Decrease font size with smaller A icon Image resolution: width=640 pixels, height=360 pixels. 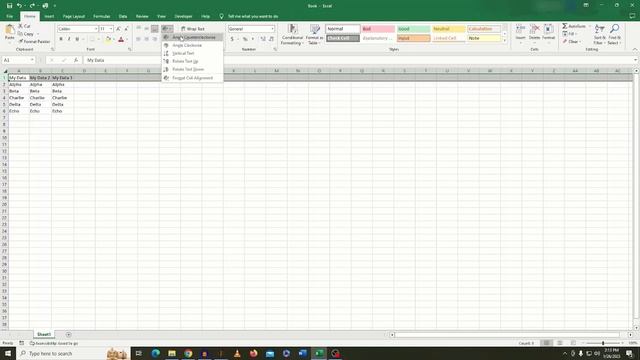(x=126, y=29)
